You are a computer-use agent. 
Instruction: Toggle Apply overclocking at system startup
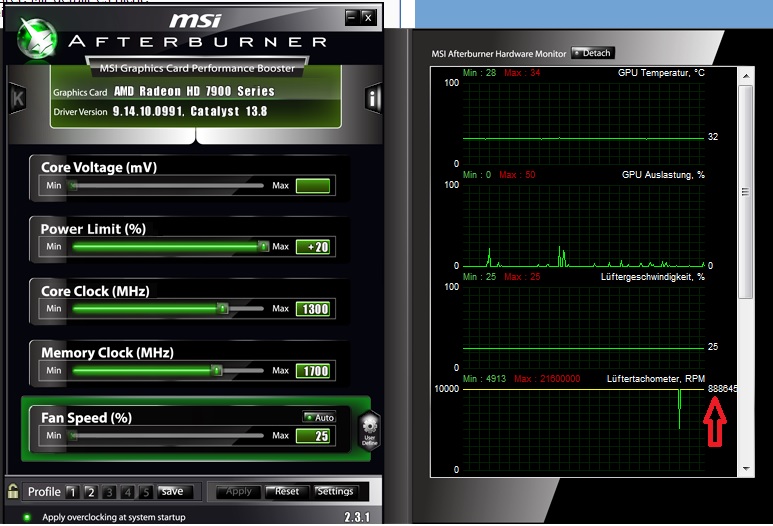[x=27, y=517]
